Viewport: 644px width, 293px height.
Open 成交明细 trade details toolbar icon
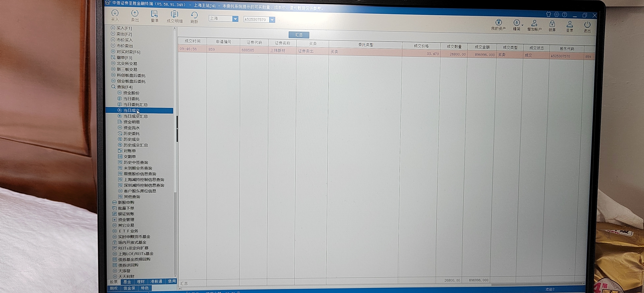pyautogui.click(x=175, y=16)
